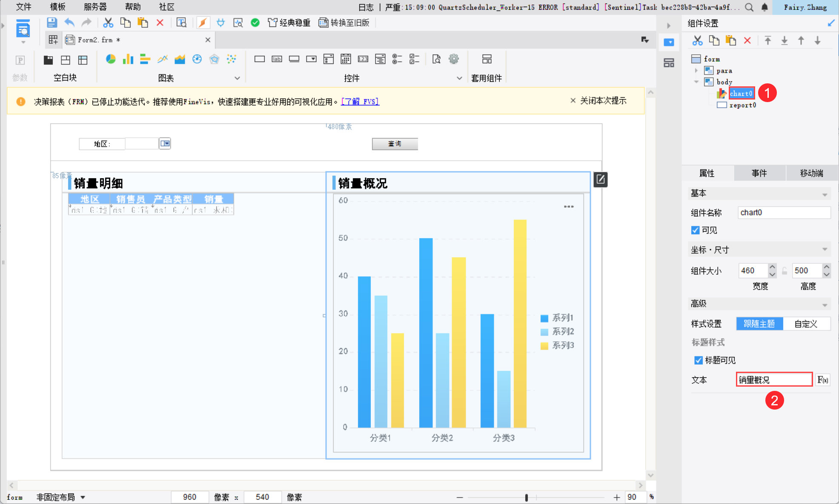
Task: Insert the radio button group widget
Action: pos(397,59)
